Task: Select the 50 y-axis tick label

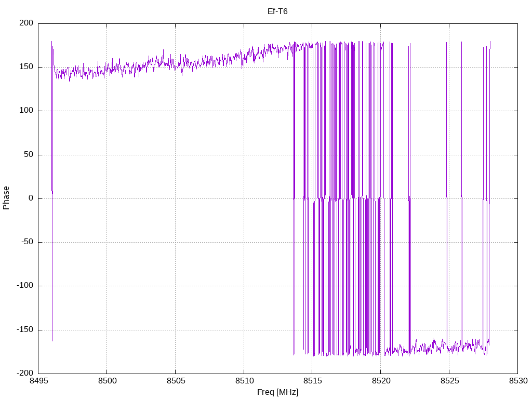Action: click(x=28, y=155)
